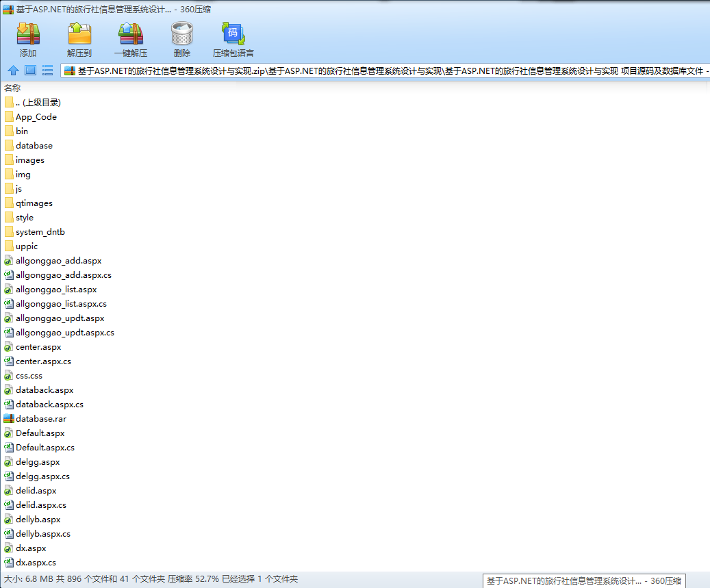The image size is (710, 588).
Task: Select delgg.aspx.cs file name
Action: 42,476
